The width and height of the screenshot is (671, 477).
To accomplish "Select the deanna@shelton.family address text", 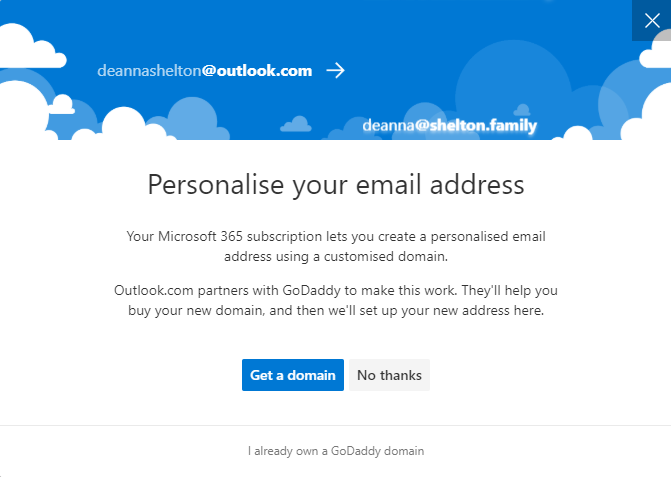I will (x=449, y=125).
